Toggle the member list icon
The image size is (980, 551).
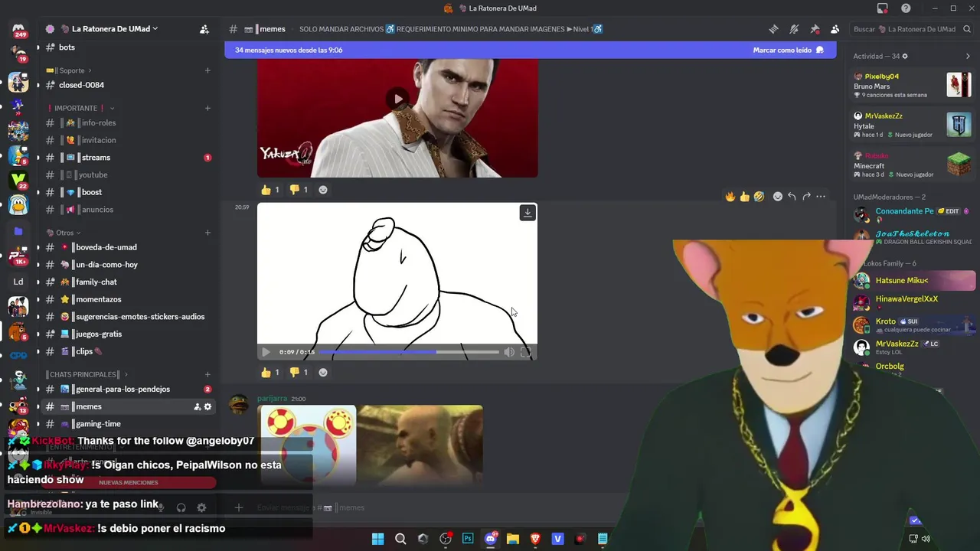point(835,29)
